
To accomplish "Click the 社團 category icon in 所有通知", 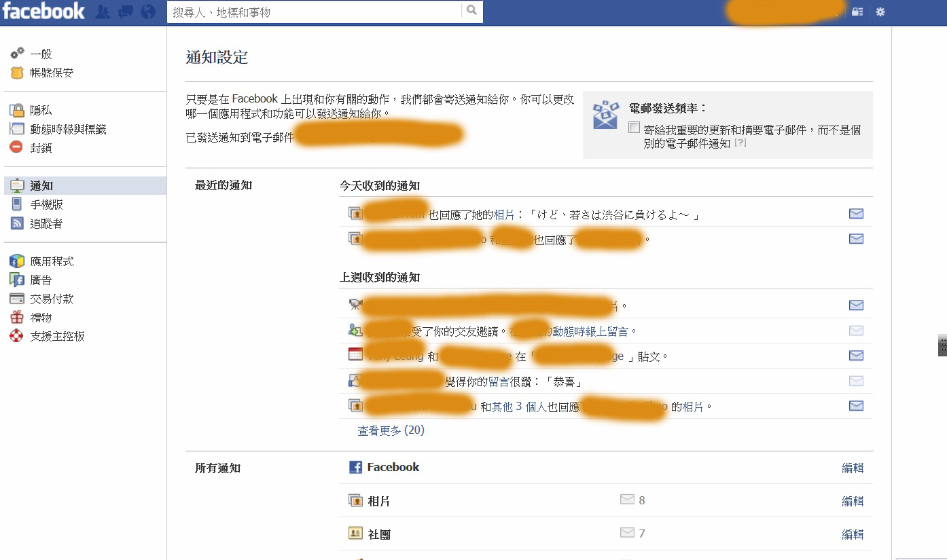I will [355, 534].
